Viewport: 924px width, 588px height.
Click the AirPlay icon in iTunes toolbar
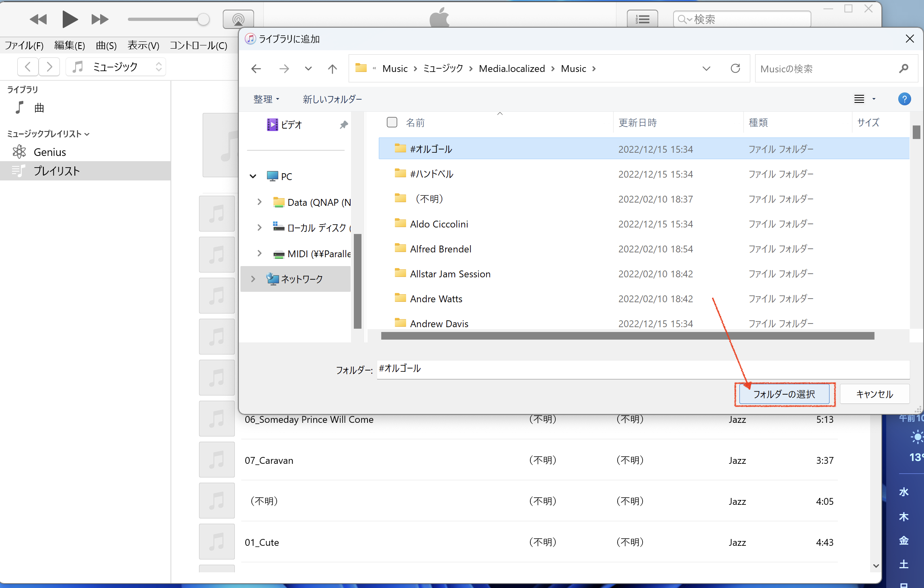point(238,19)
